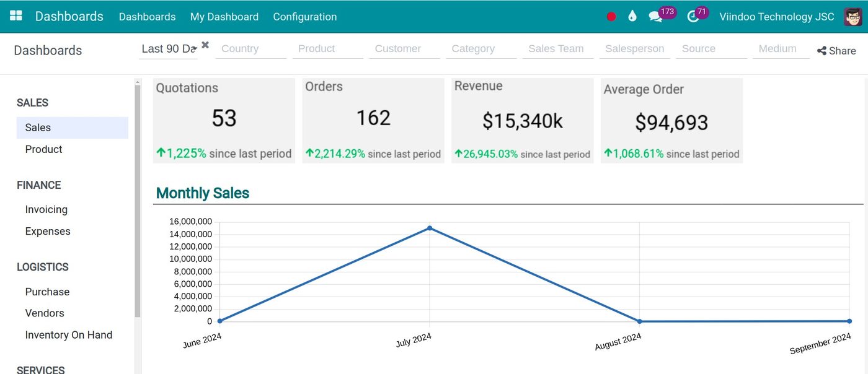
Task: Click the FINANCE section header
Action: pos(38,185)
